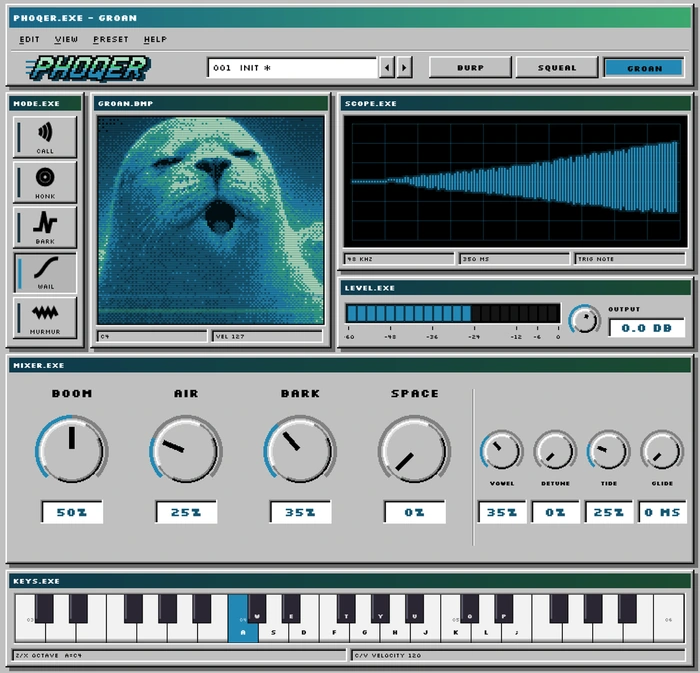
Task: Play the white key labeled D
Action: pos(304,631)
